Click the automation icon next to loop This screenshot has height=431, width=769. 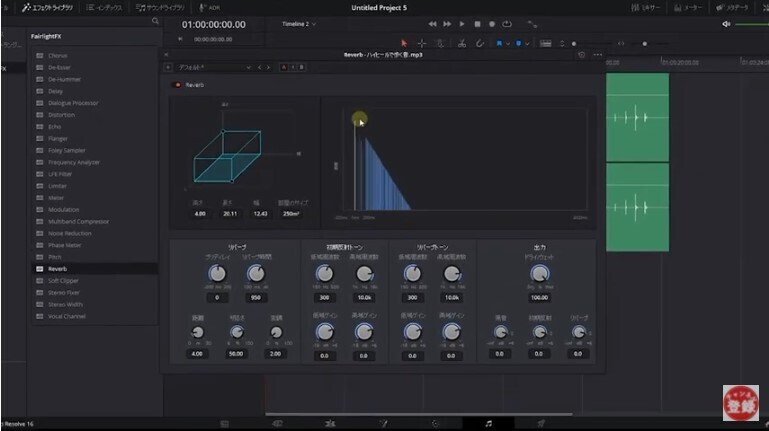pyautogui.click(x=532, y=24)
